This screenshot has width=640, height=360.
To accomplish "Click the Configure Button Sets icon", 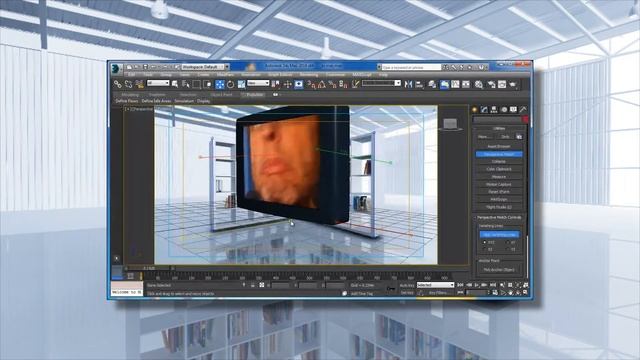I will point(519,137).
